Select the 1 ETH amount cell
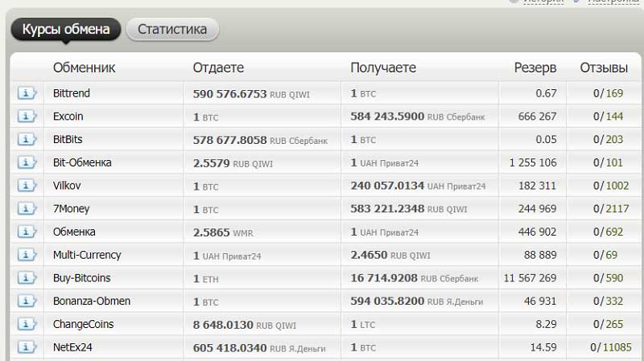This screenshot has height=361, width=644. click(206, 279)
